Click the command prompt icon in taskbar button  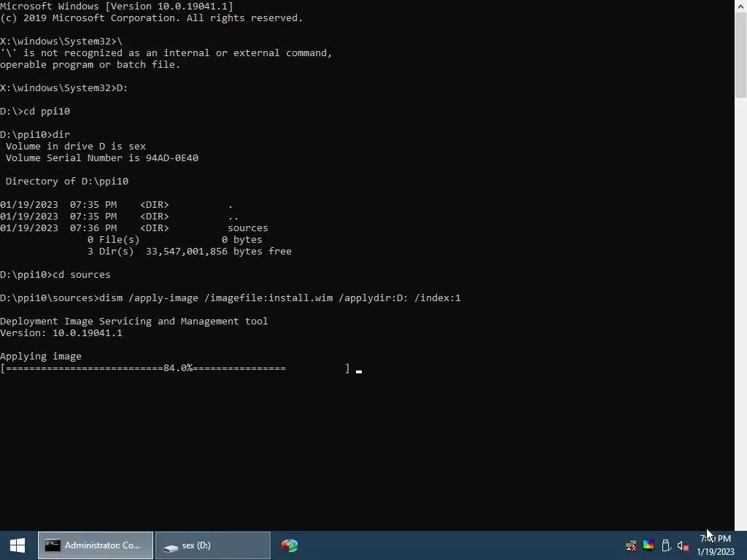(x=53, y=545)
